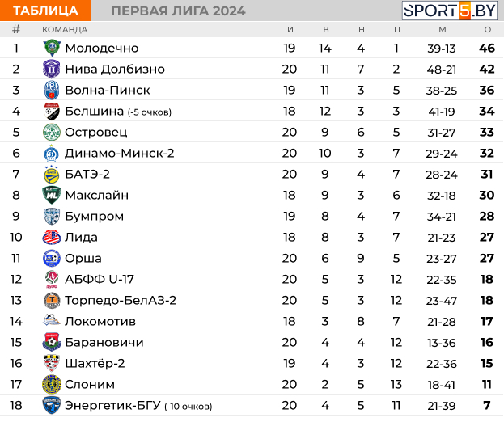Viewport: 504px width, 422px height.
Task: Click the Торпедо-БелАЗ-2 round badge
Action: coord(52,300)
